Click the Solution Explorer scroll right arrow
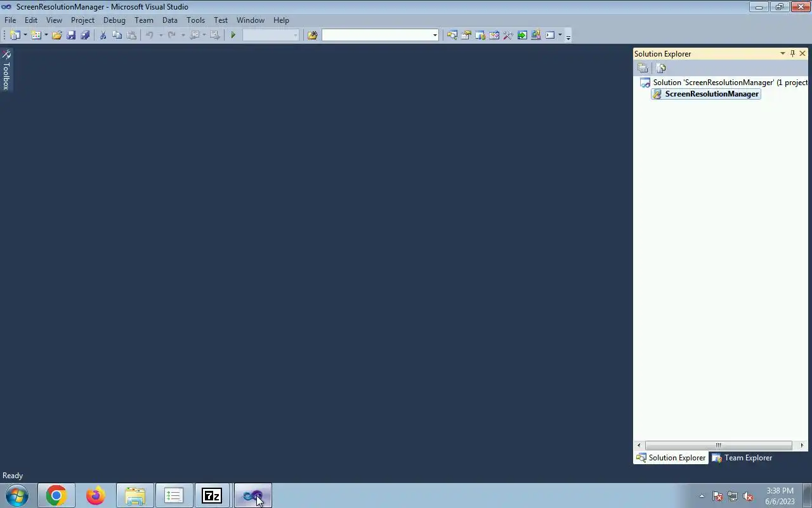812x508 pixels. 802,445
